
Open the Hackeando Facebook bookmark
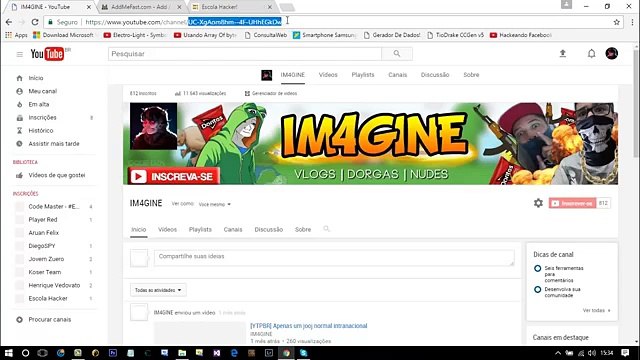(x=520, y=35)
